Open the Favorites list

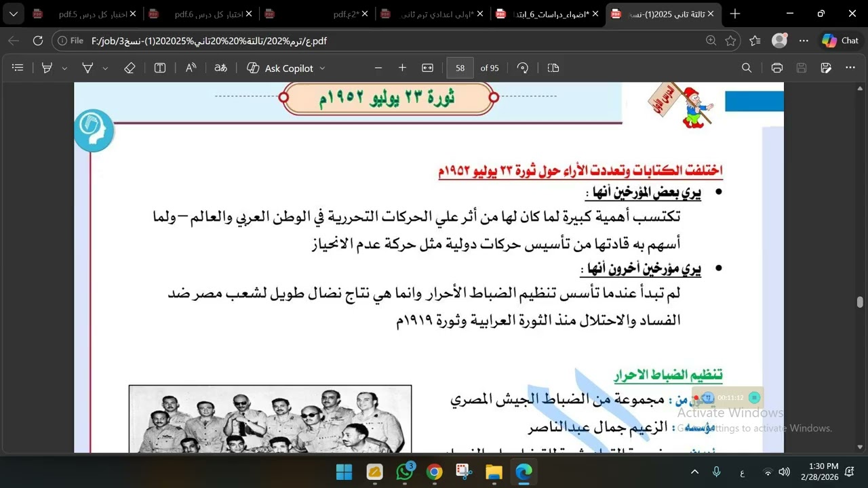pos(755,41)
